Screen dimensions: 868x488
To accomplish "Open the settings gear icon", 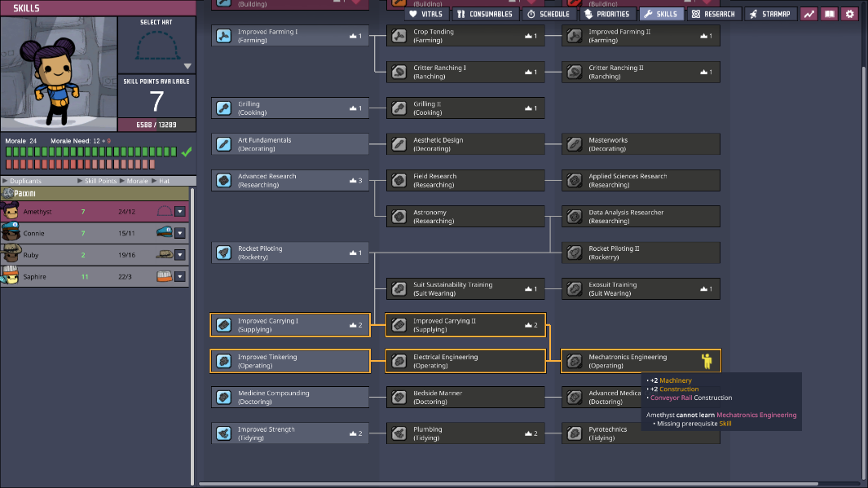I will click(850, 14).
